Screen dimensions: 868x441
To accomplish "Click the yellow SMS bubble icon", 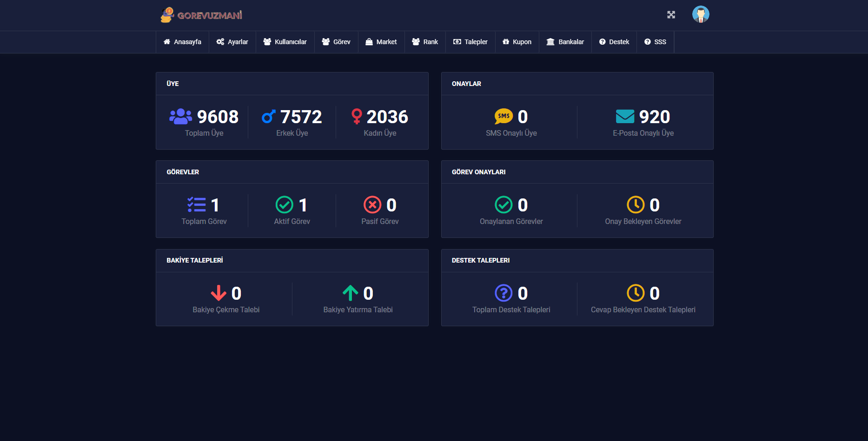I will pyautogui.click(x=504, y=116).
